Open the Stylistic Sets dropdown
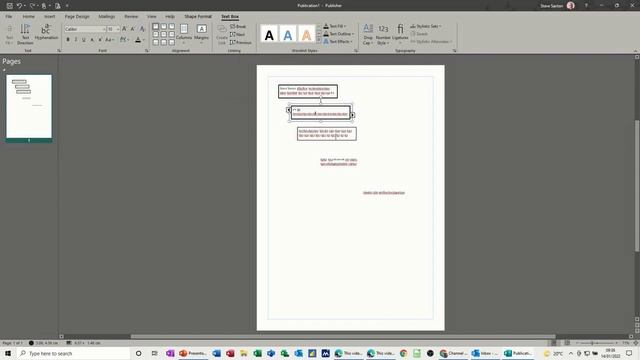 (x=426, y=26)
